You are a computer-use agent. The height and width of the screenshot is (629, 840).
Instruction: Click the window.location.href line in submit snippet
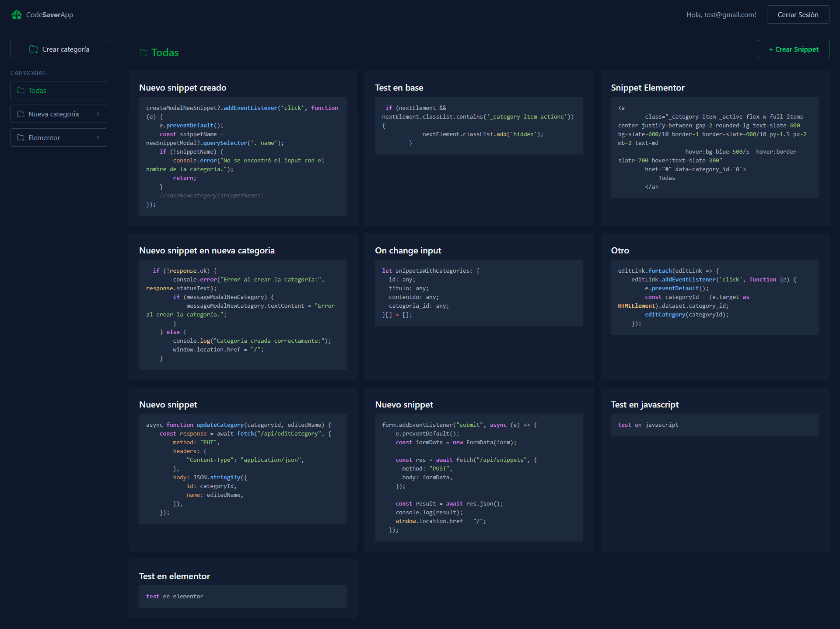(x=441, y=521)
